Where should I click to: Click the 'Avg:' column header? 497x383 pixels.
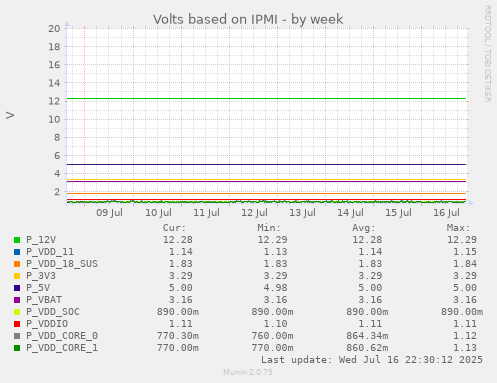pos(364,228)
